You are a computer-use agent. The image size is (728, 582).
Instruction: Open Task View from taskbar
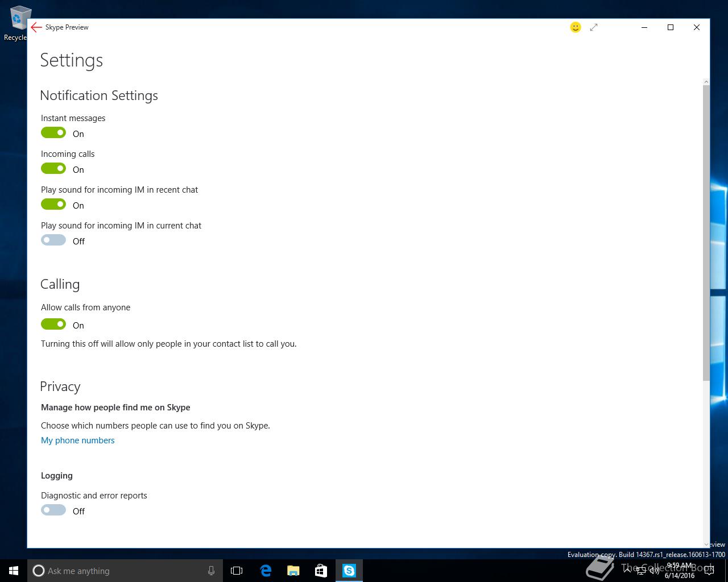pyautogui.click(x=237, y=571)
